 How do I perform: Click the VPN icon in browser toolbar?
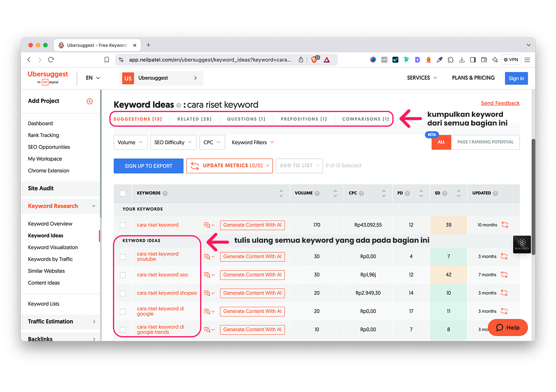pos(511,59)
